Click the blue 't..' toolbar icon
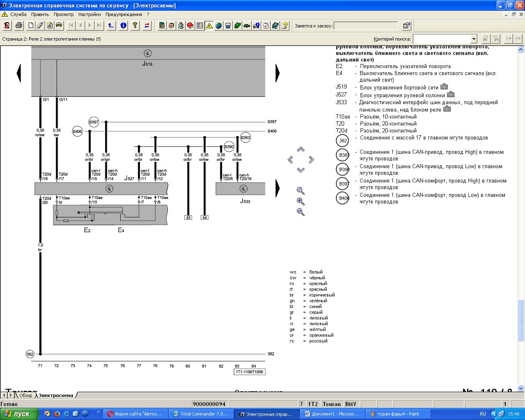This screenshot has width=525, height=420. tap(111, 25)
